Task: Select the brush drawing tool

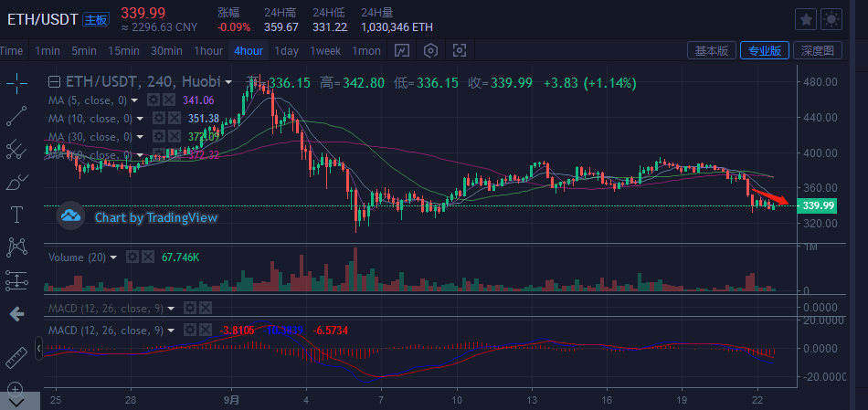Action: (16, 182)
